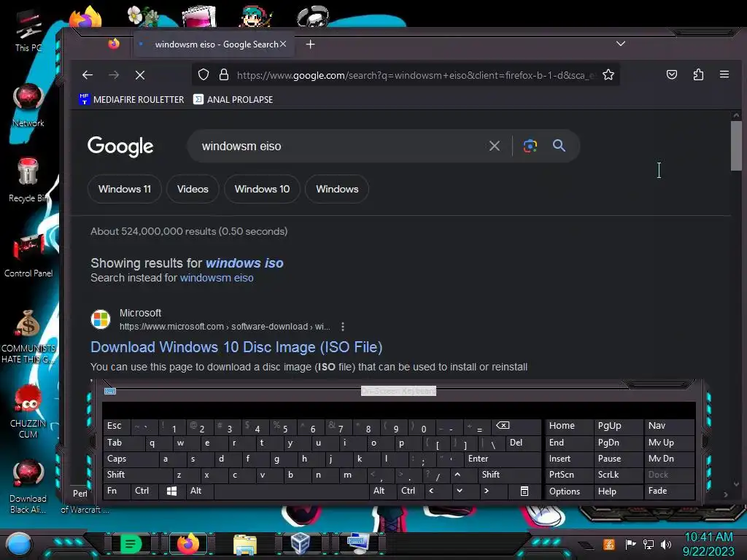
Task: Toggle left Alt key on keyboard
Action: (199, 491)
